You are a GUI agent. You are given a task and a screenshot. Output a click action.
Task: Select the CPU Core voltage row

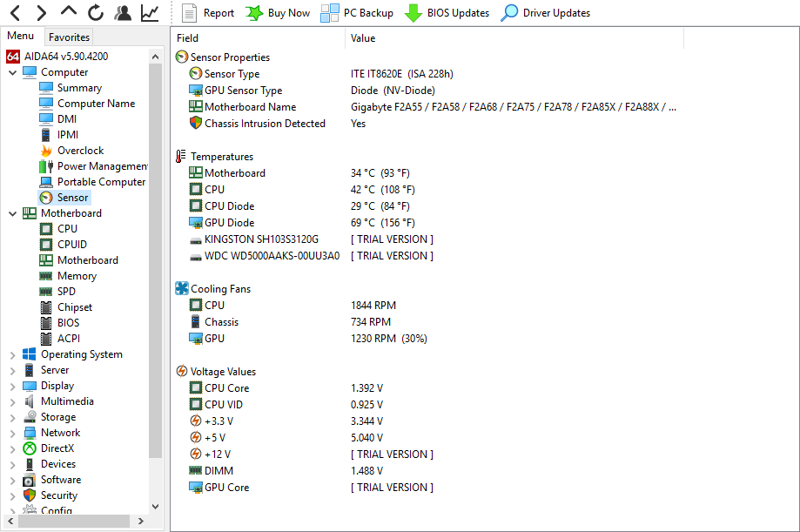(x=428, y=388)
